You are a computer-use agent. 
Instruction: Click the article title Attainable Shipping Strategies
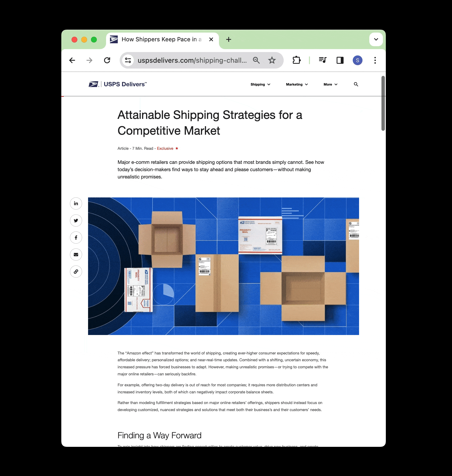point(210,123)
